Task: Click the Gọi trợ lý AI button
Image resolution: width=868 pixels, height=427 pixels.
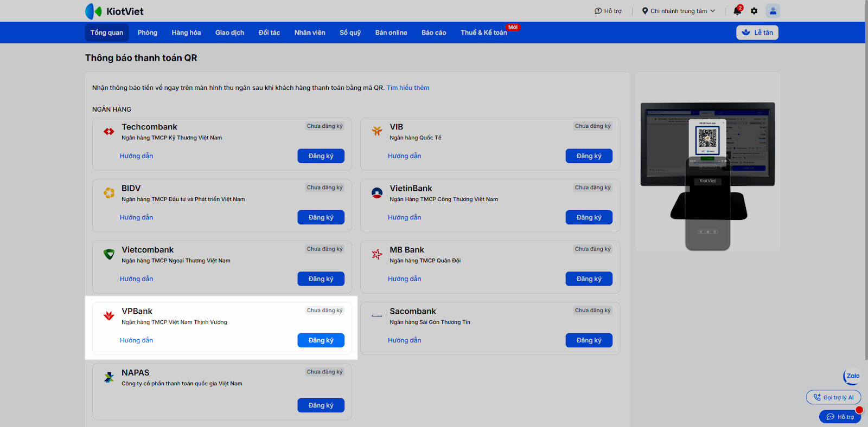Action: (834, 397)
